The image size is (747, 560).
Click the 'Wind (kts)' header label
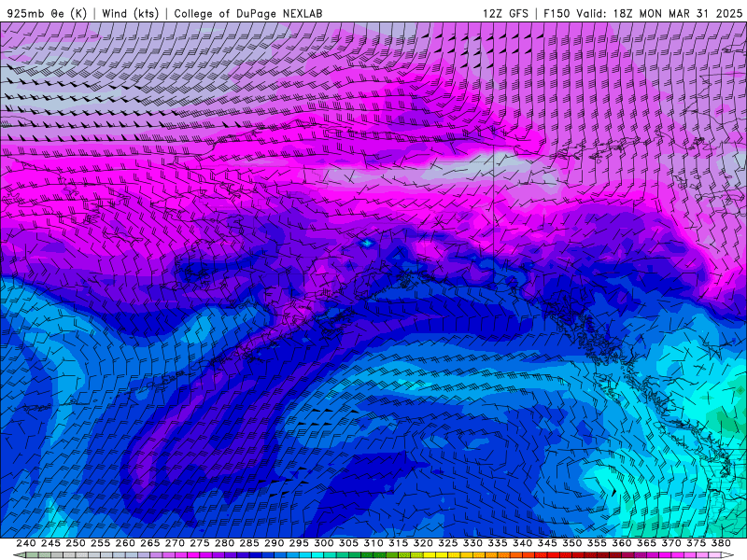coord(131,14)
